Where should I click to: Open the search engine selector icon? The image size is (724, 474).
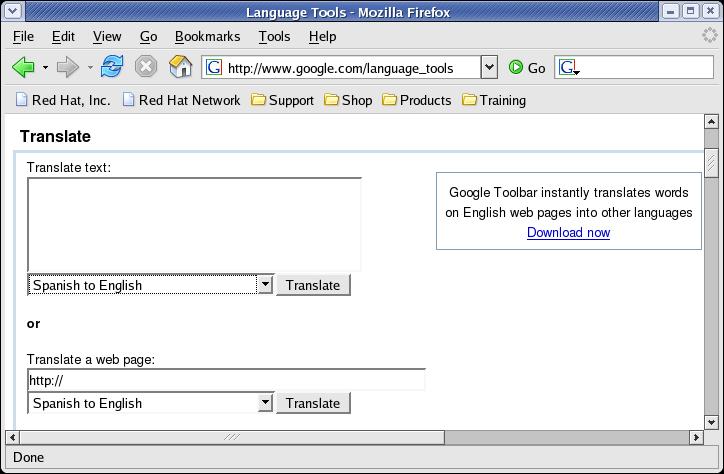pos(568,68)
